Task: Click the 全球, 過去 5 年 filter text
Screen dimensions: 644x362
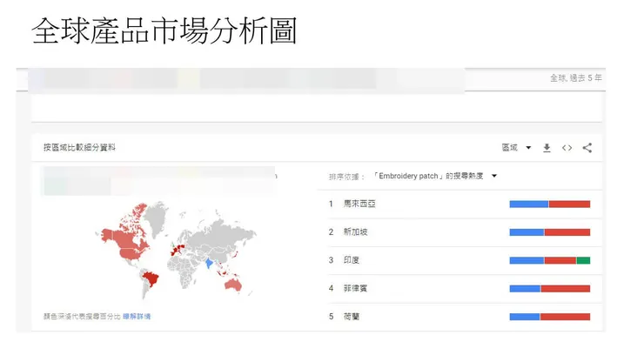Action: (x=576, y=78)
